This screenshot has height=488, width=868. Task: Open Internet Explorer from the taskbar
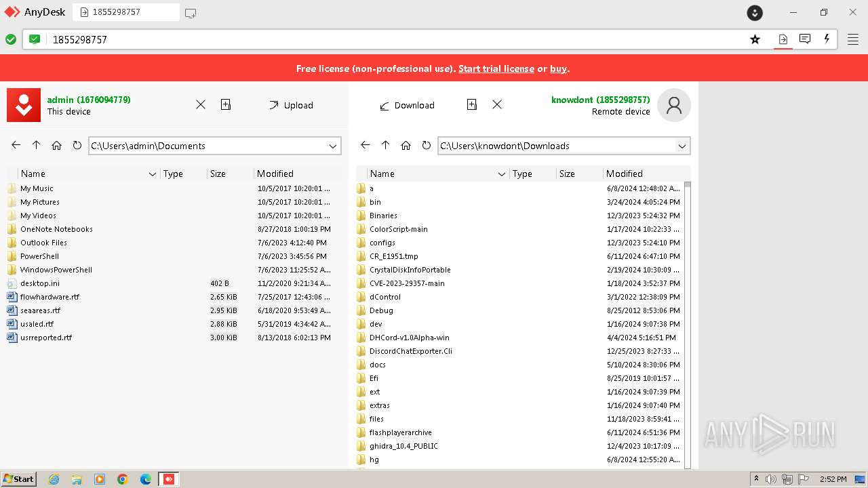54,479
